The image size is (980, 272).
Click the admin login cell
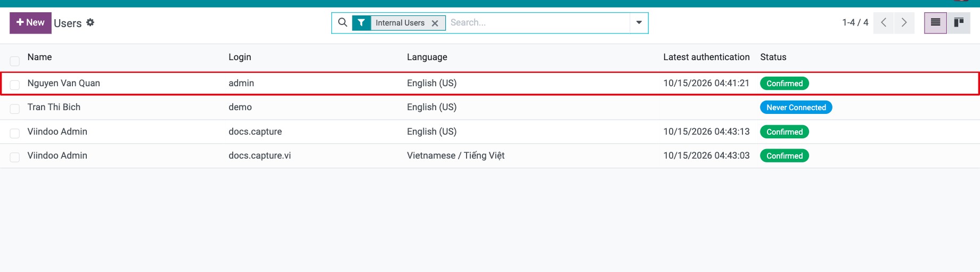[x=241, y=83]
